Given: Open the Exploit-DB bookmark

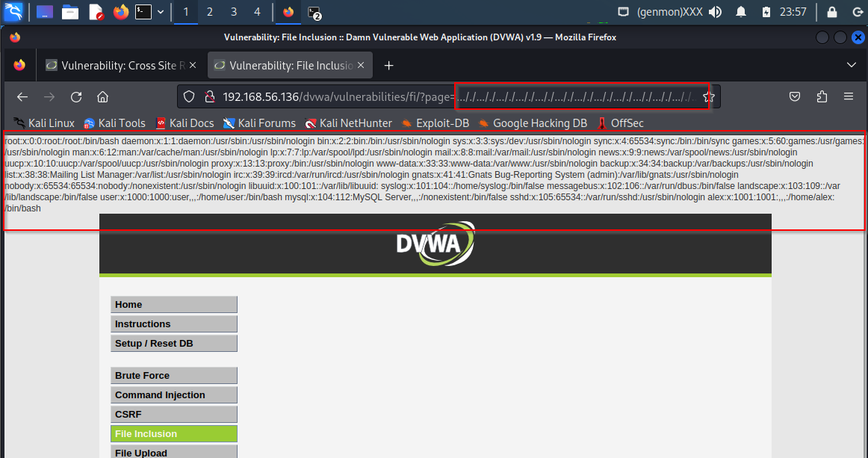Looking at the screenshot, I should point(435,123).
